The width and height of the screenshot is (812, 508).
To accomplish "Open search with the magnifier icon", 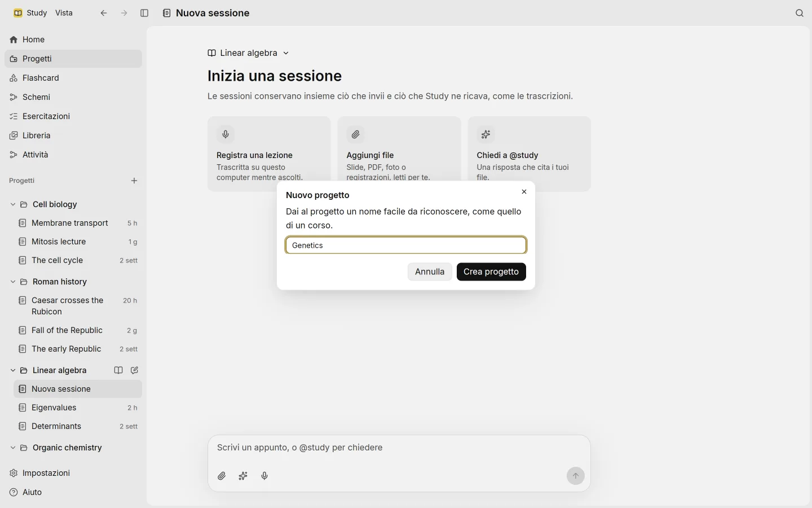I will click(800, 13).
